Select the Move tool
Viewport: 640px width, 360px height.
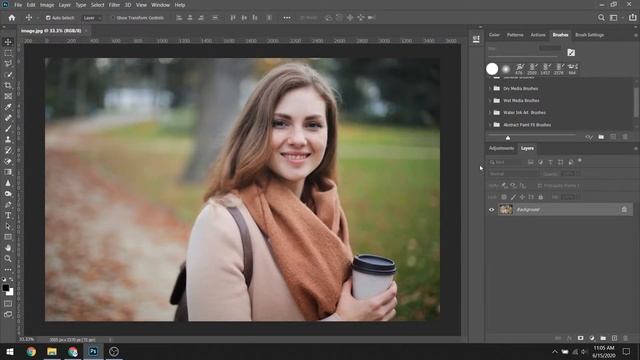pos(8,42)
